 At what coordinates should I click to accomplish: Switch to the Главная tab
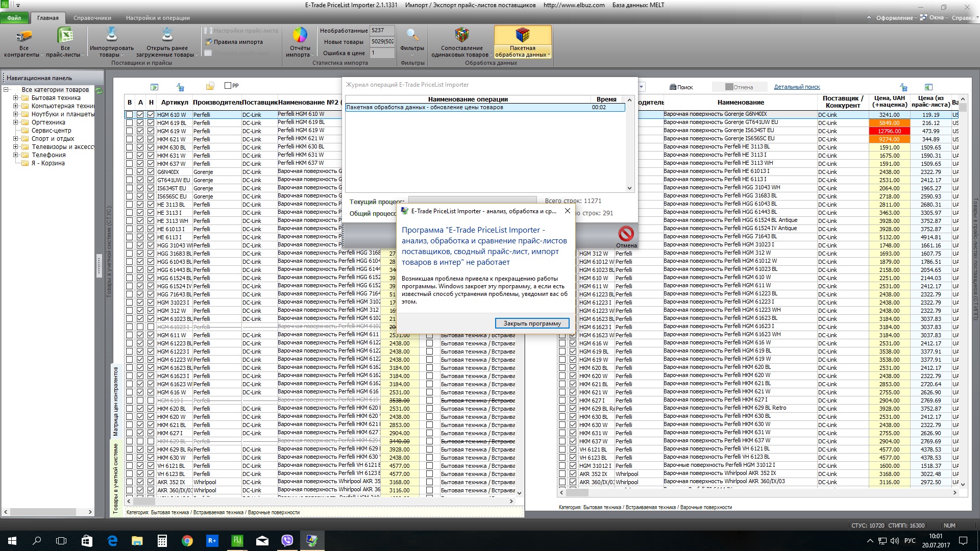[x=48, y=18]
